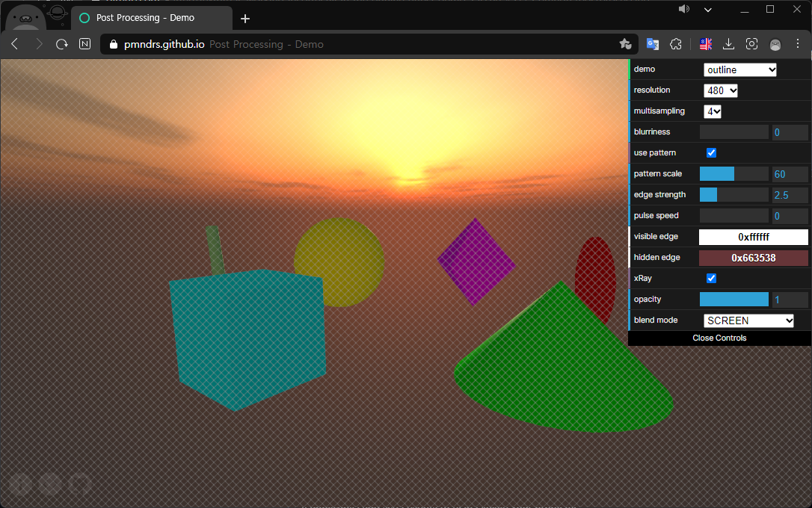Click the puzzle-piece extensions icon

676,44
